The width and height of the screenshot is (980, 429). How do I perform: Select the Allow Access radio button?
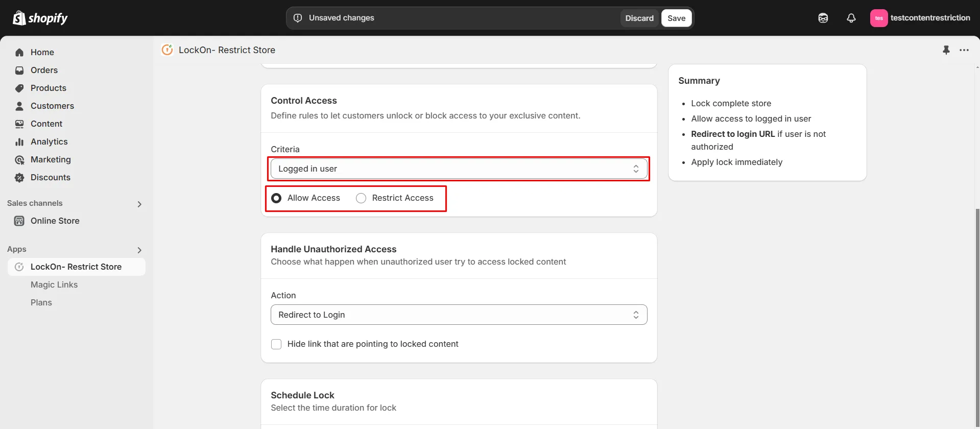[x=276, y=198]
